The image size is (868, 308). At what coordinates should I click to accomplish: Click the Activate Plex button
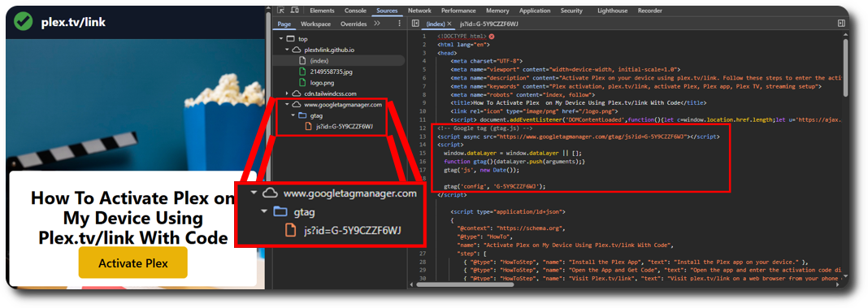[x=132, y=263]
